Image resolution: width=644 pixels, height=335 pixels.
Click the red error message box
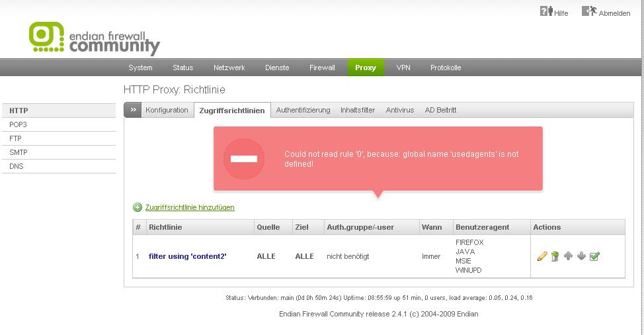[378, 158]
